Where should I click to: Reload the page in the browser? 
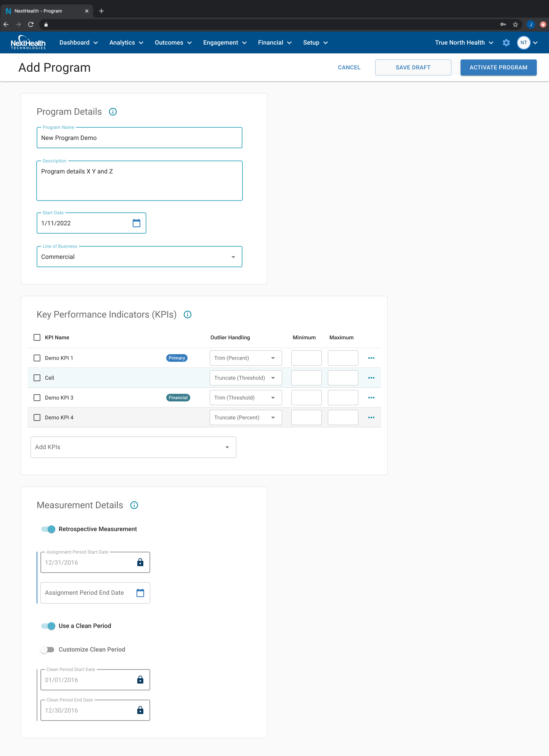31,24
